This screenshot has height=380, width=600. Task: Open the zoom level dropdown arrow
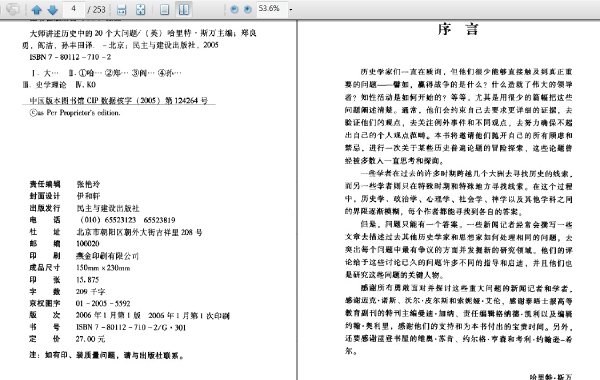pos(290,9)
